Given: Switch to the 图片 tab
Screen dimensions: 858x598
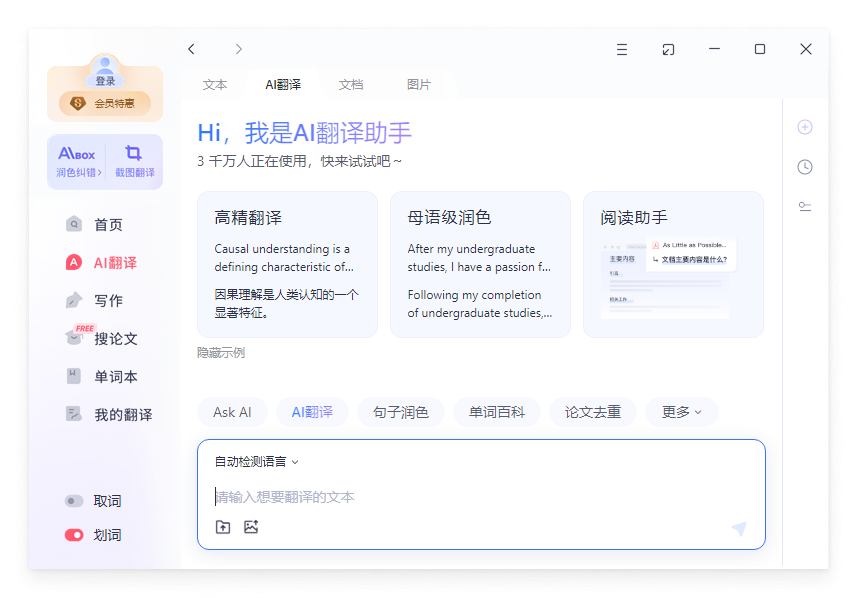Looking at the screenshot, I should [x=420, y=84].
